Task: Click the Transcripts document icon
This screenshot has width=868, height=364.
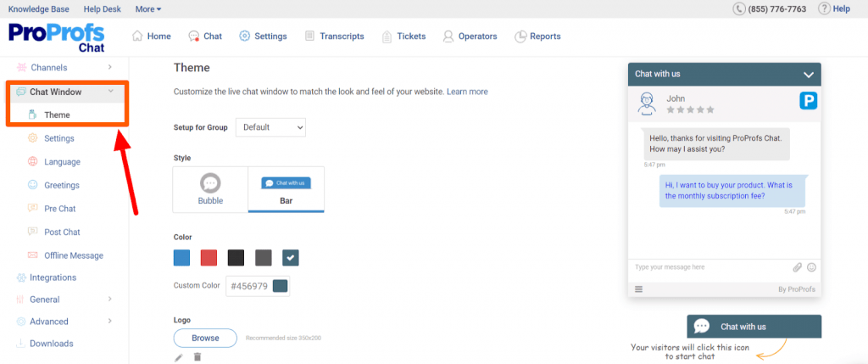Action: 309,36
